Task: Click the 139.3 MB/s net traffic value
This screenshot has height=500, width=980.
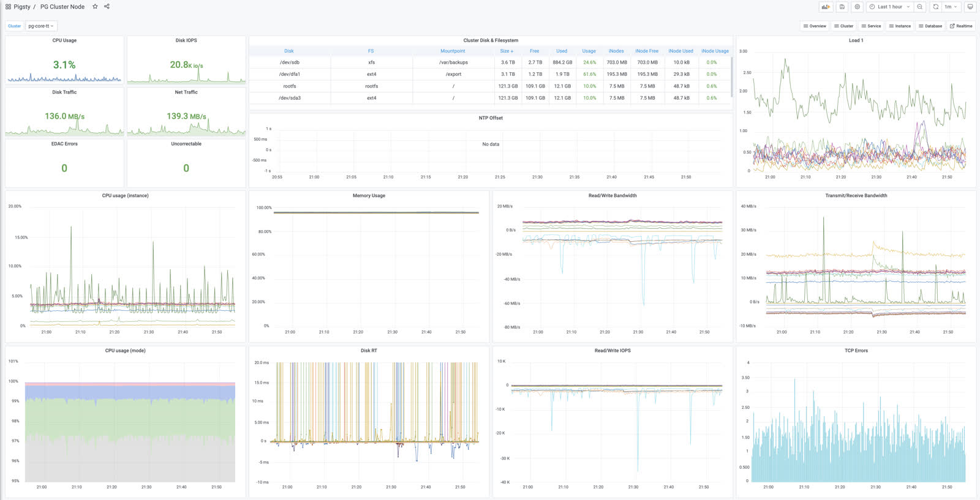Action: [186, 116]
